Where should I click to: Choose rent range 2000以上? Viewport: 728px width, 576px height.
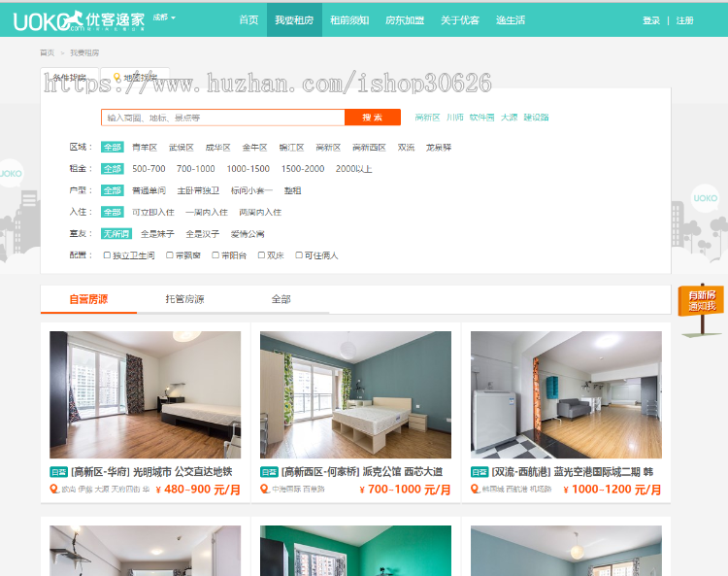353,169
